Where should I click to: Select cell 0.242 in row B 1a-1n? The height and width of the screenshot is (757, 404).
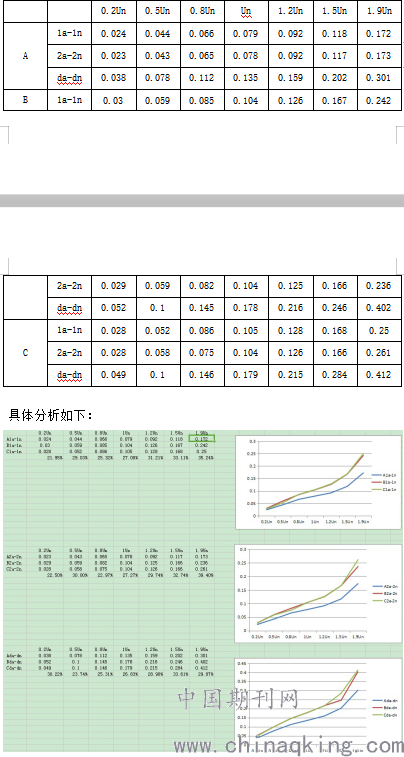(x=379, y=100)
